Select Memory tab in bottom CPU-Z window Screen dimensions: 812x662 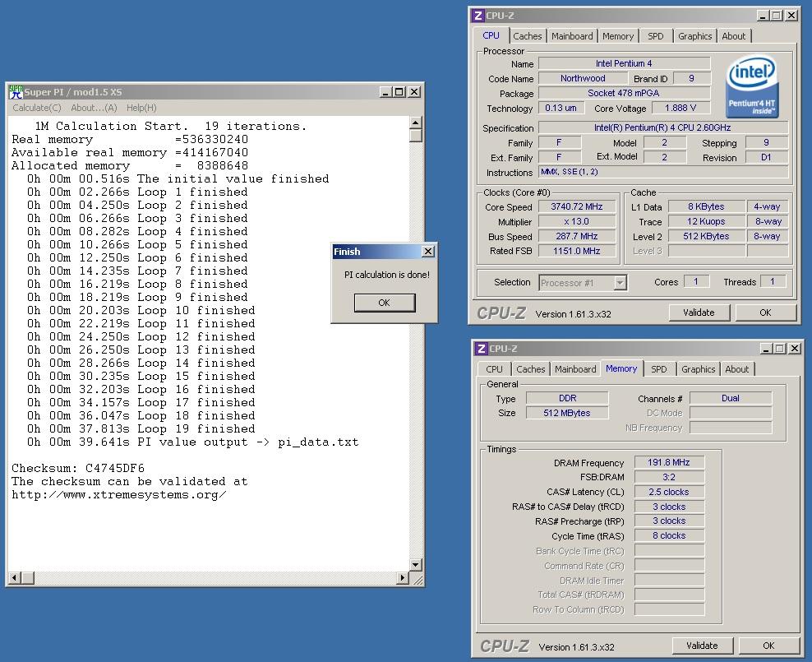621,368
